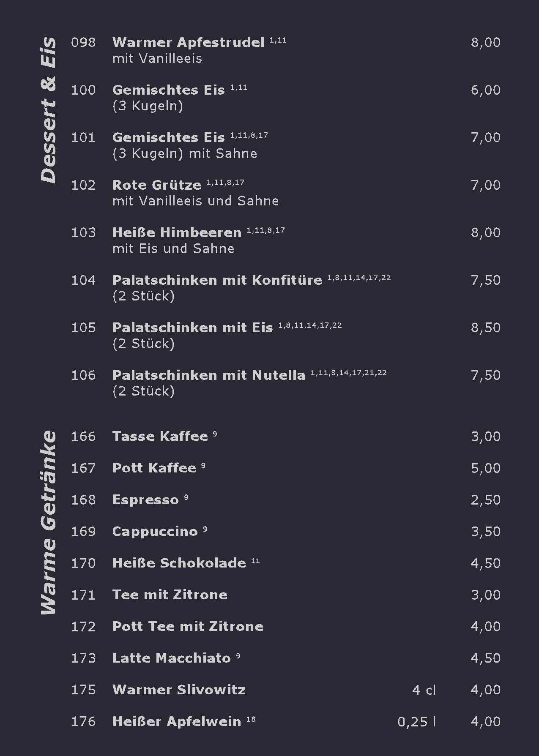Click Gemischtes Eis with Sahne, number 101
The width and height of the screenshot is (539, 756).
[x=168, y=138]
